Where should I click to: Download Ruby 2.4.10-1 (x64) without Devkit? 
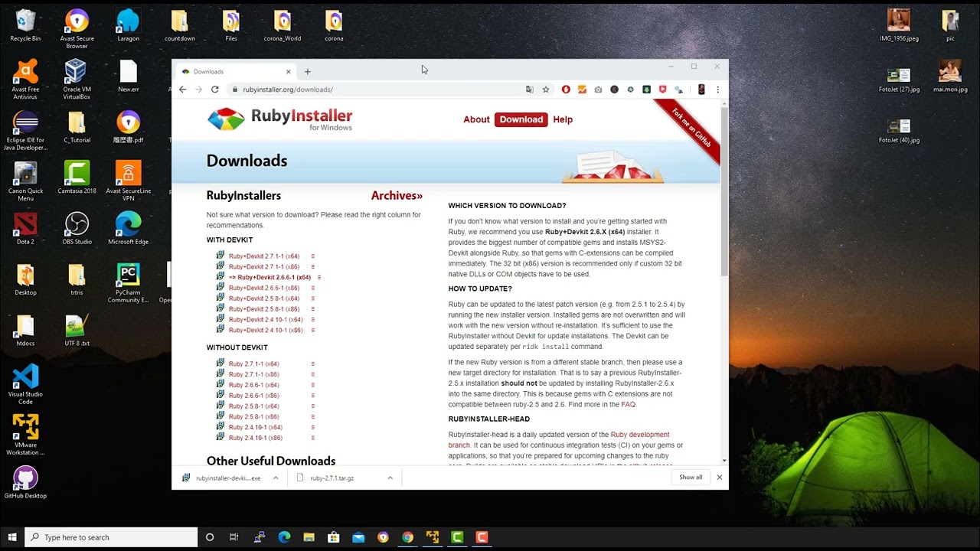click(255, 428)
